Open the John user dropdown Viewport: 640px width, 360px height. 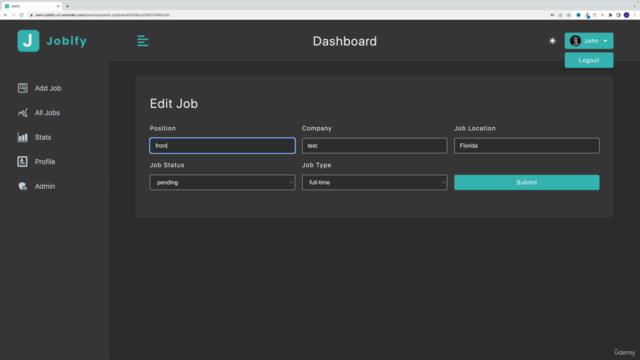pyautogui.click(x=589, y=41)
